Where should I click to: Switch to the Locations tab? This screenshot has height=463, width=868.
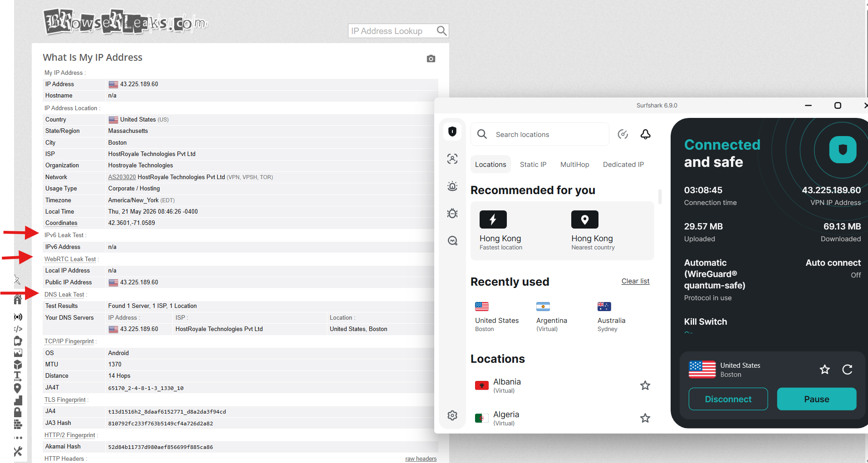pyautogui.click(x=490, y=164)
